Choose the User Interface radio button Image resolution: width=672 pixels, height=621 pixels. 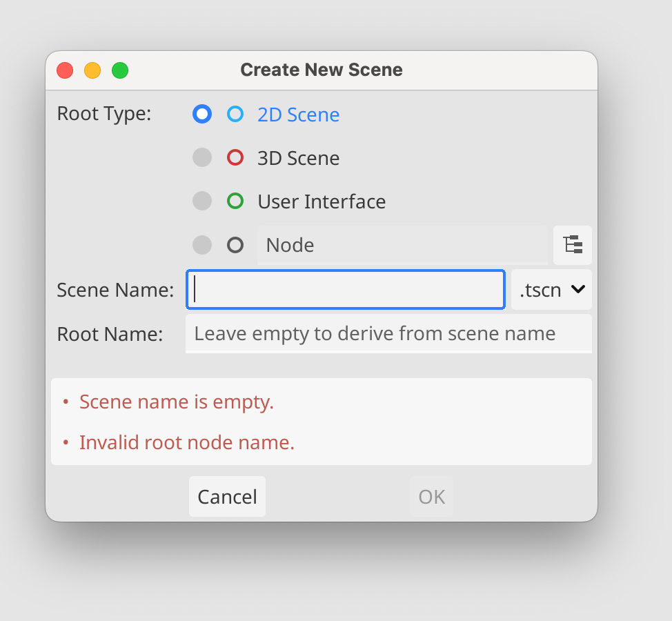[x=202, y=201]
